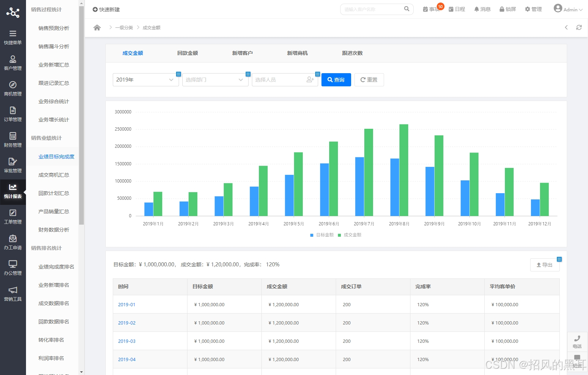Screen dimensions: 588x375
Task: Open 审批管理 in the sidebar
Action: [13, 165]
